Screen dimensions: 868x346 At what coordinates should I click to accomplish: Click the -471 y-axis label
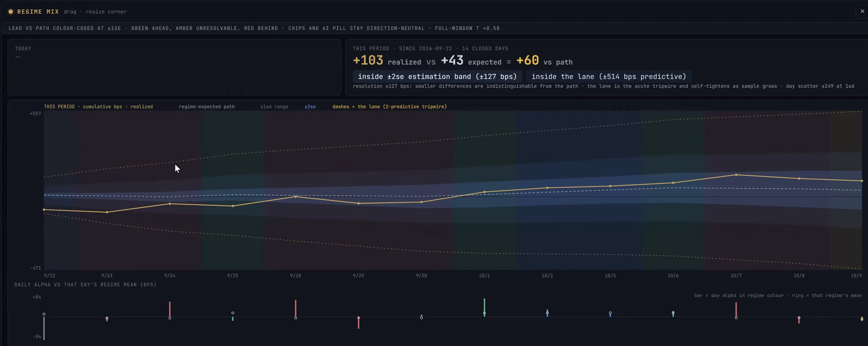pyautogui.click(x=35, y=268)
